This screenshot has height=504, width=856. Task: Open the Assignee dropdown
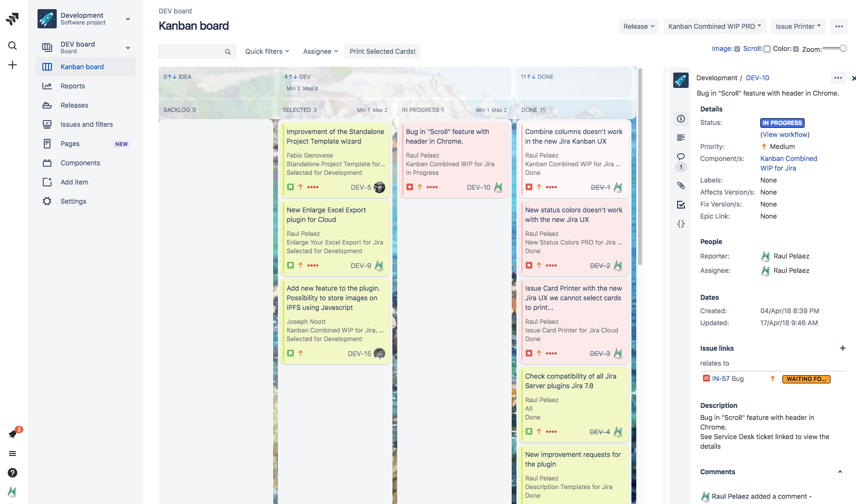point(320,51)
